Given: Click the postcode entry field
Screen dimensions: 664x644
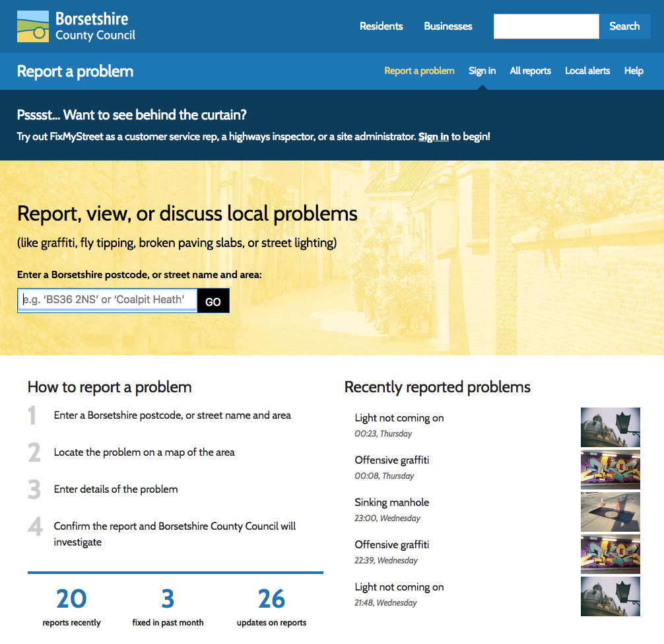Looking at the screenshot, I should [x=107, y=300].
